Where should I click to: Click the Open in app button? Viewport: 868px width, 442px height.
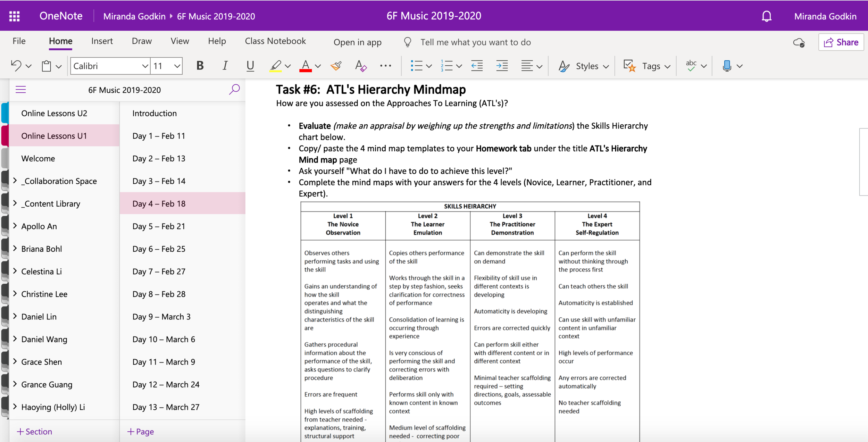(358, 42)
